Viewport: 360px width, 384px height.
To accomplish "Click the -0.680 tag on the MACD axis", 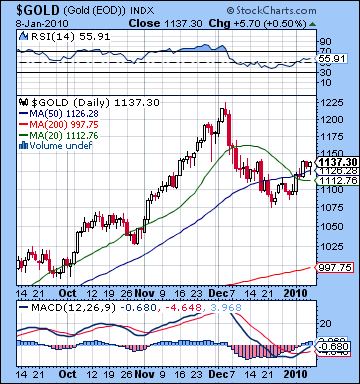I will [334, 347].
